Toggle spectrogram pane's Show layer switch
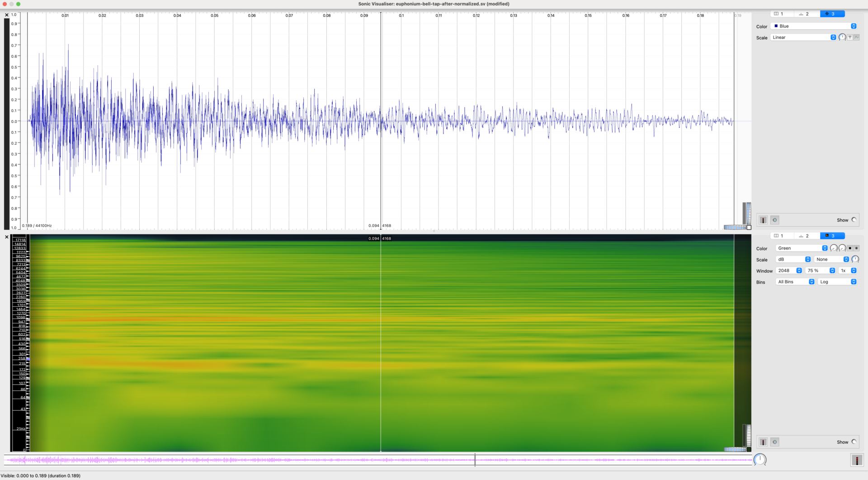 [854, 442]
